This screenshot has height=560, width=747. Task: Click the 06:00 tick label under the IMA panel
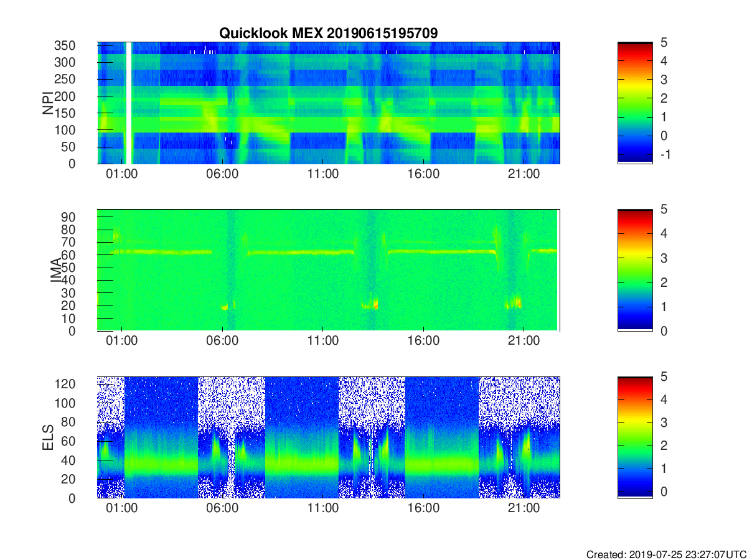223,341
